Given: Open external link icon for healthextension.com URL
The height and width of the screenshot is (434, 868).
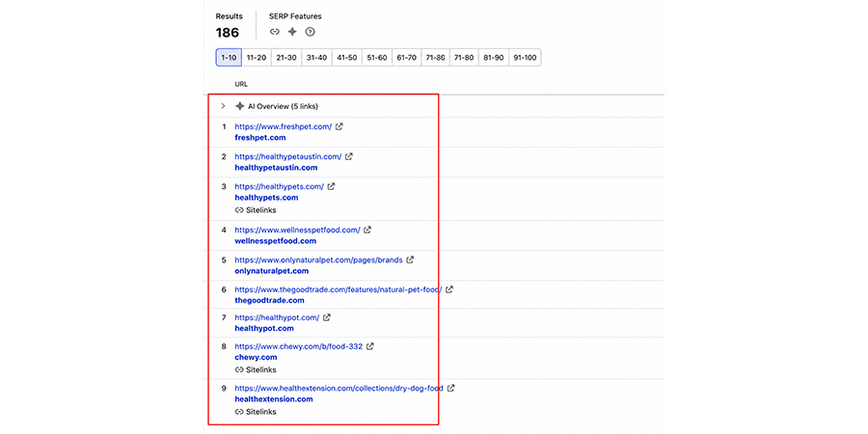Looking at the screenshot, I should click(450, 388).
